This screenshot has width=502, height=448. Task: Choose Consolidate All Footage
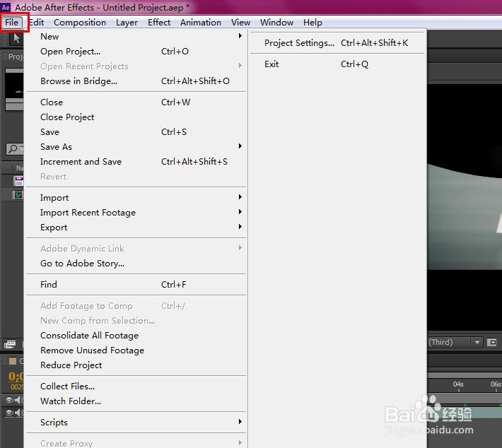coord(136,336)
